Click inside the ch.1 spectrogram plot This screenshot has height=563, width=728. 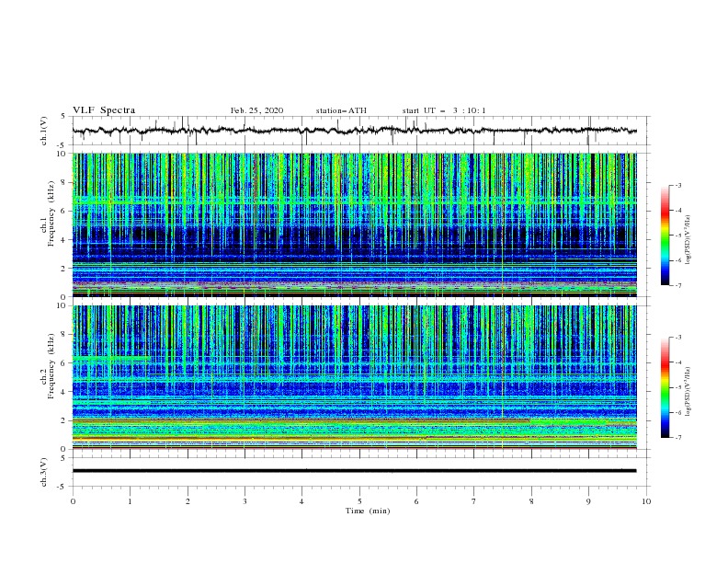[354, 224]
